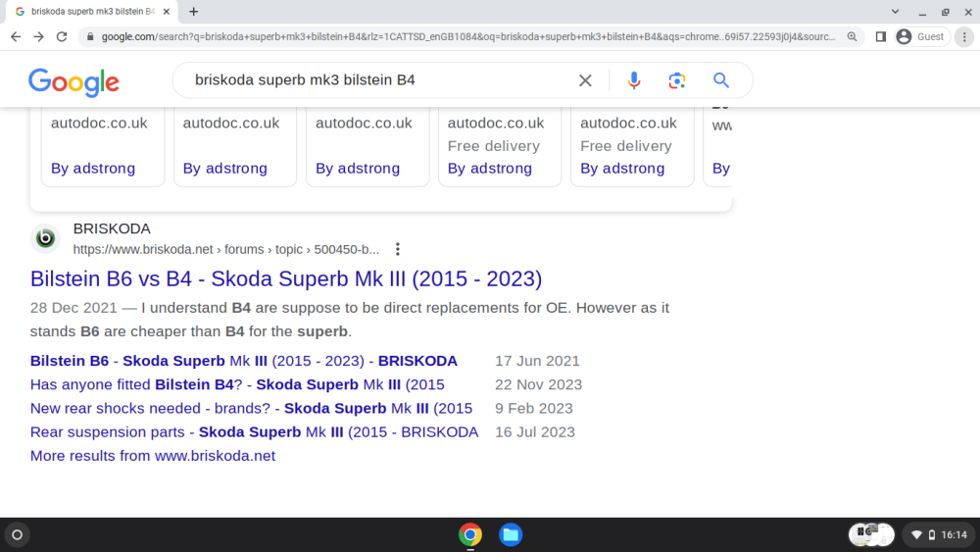Open the ChromeOS launcher button
Image resolution: width=980 pixels, height=552 pixels.
17,534
